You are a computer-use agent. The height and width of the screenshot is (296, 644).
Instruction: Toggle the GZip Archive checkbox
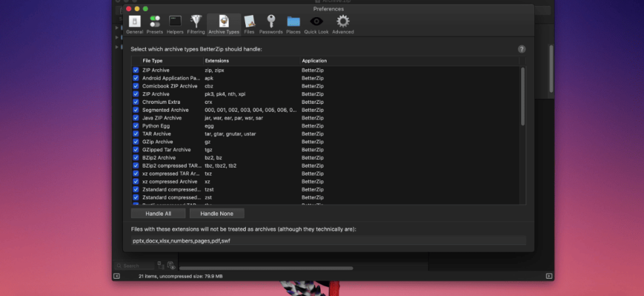pyautogui.click(x=135, y=142)
